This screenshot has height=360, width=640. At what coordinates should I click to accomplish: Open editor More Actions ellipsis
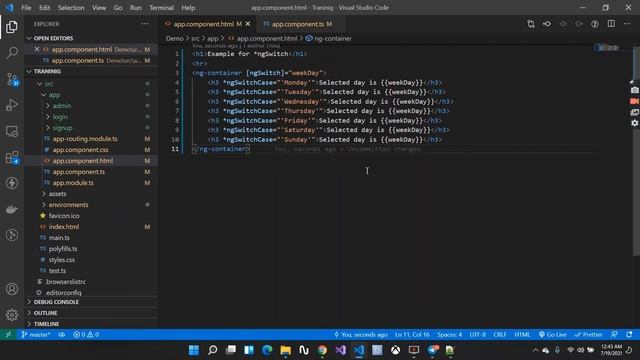627,24
